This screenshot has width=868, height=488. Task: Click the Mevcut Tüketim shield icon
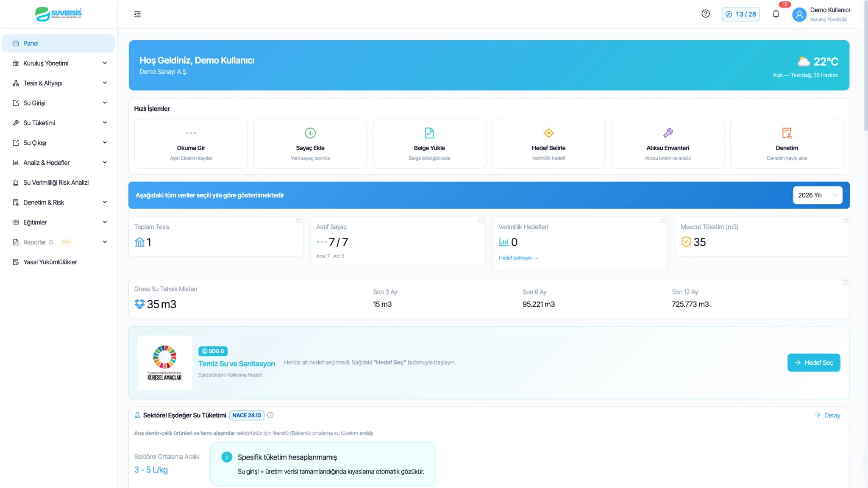click(686, 242)
